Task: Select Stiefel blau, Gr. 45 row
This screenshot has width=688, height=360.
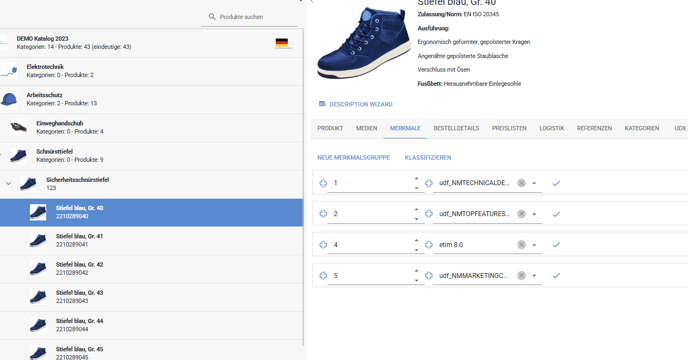Action: [151, 351]
